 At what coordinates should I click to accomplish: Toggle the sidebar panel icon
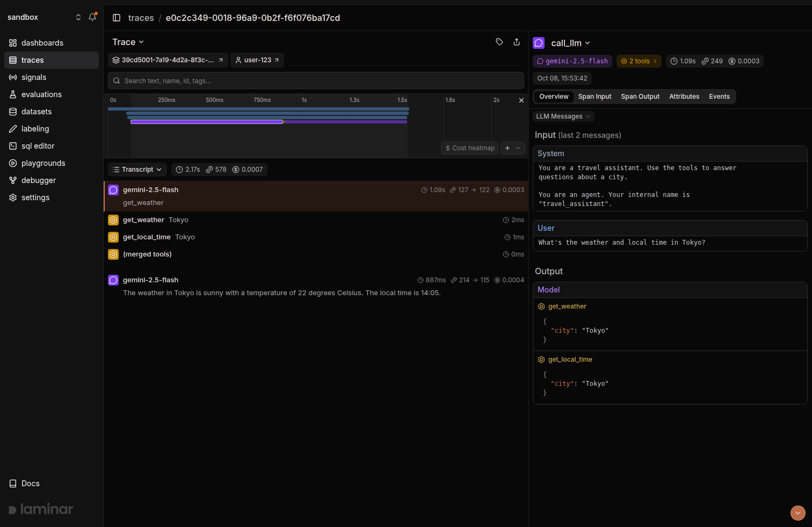tap(117, 18)
